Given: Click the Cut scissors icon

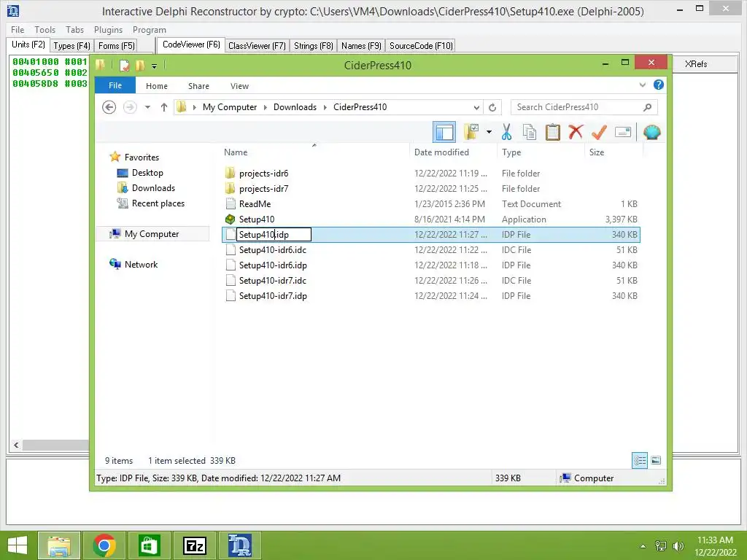Looking at the screenshot, I should [x=506, y=132].
